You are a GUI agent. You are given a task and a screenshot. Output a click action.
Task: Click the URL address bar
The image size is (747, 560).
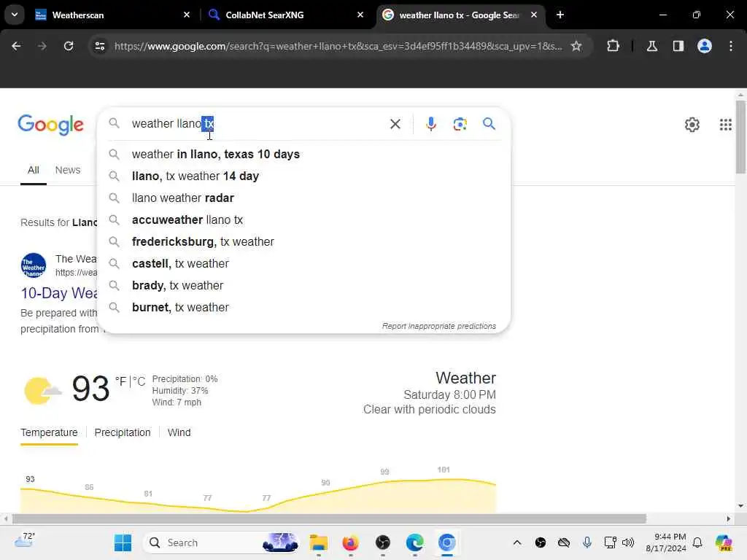click(x=338, y=46)
